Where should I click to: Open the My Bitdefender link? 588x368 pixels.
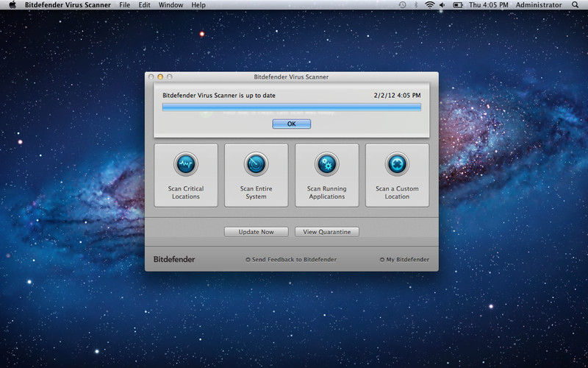coord(404,260)
